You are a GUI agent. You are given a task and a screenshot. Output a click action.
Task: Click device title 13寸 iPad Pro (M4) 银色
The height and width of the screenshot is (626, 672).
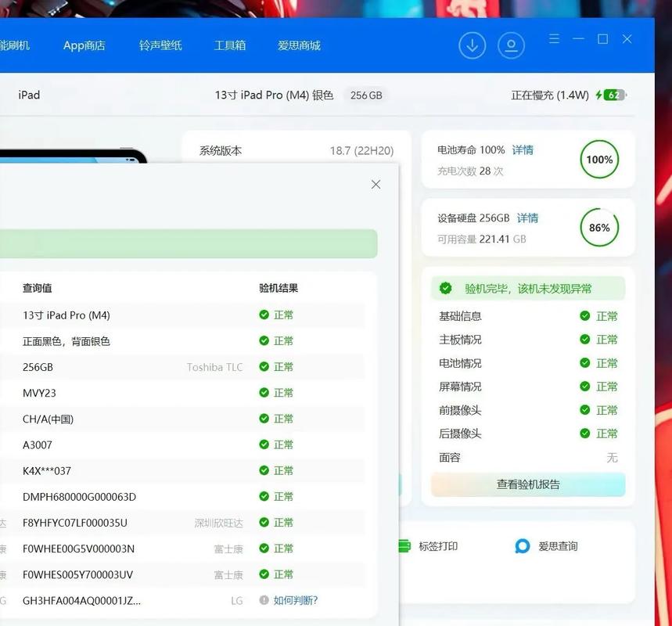point(275,95)
